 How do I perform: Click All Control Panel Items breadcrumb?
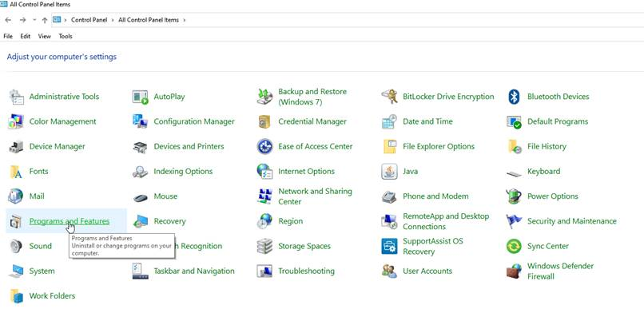[149, 20]
